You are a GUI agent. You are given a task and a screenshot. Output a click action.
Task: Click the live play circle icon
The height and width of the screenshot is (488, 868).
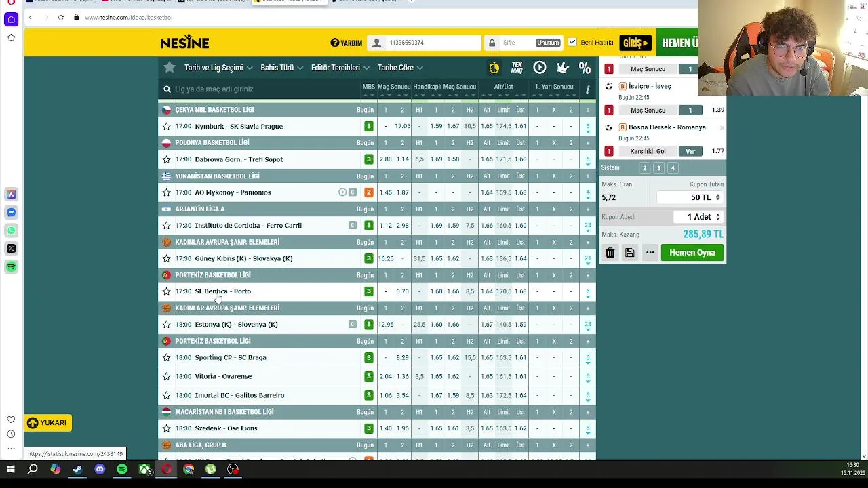coord(540,67)
